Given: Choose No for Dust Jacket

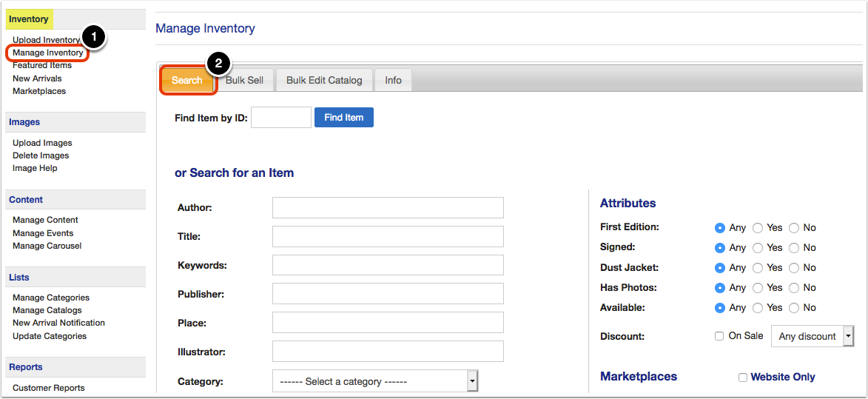Looking at the screenshot, I should [x=794, y=268].
